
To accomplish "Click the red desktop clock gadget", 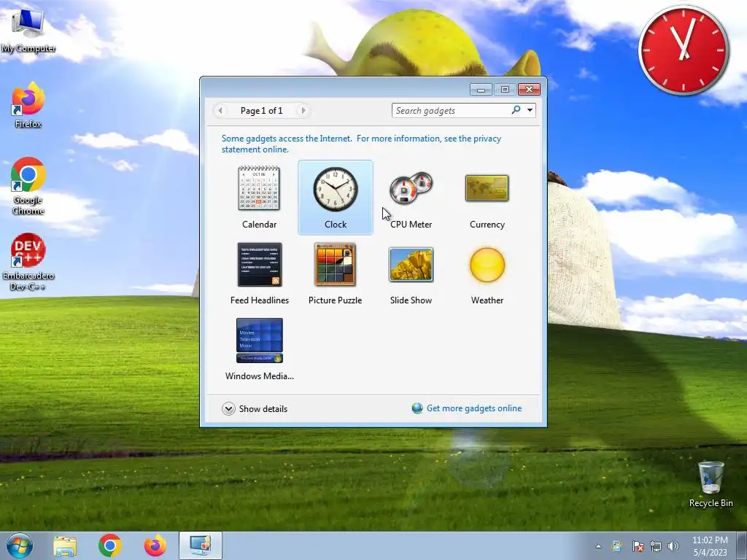I will [x=684, y=50].
